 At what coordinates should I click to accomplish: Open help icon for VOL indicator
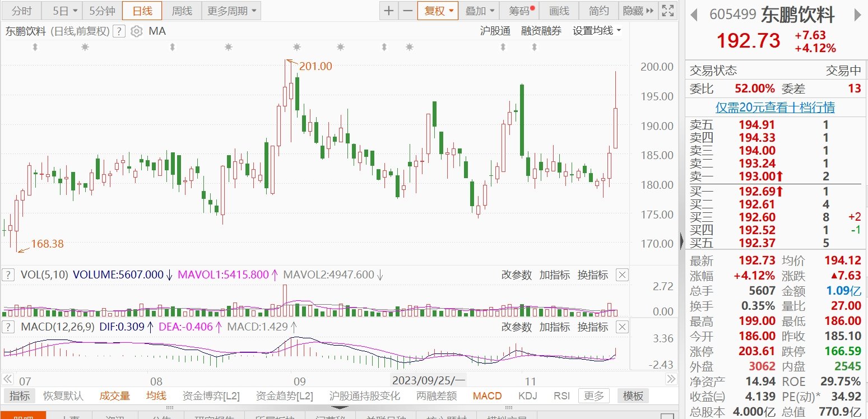(8, 274)
